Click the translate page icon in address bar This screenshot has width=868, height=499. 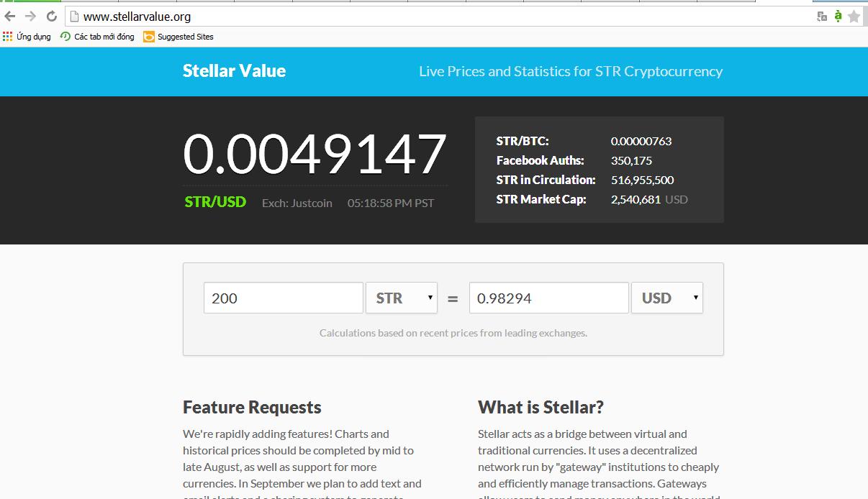point(822,16)
